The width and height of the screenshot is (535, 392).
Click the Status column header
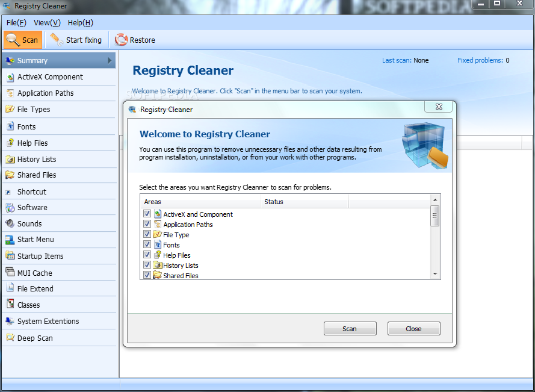pos(305,202)
